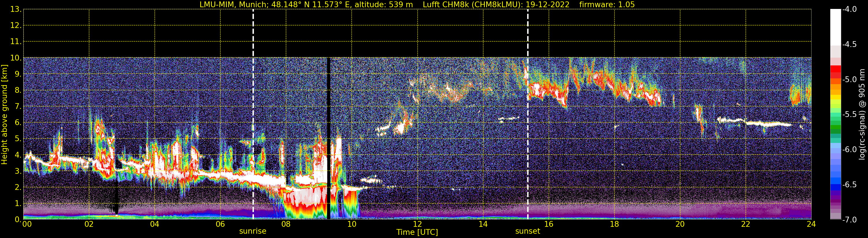The image size is (868, 238).
Task: Click the time-axis tick label '08'
Action: [x=286, y=224]
